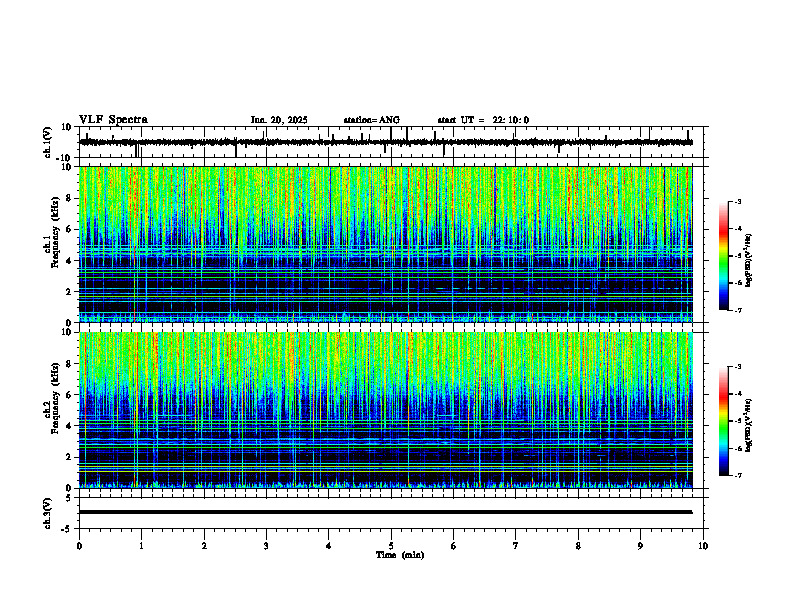792x612 pixels.
Task: Click the "-7" value below the ch.1 colorbar
Action: pyautogui.click(x=738, y=310)
